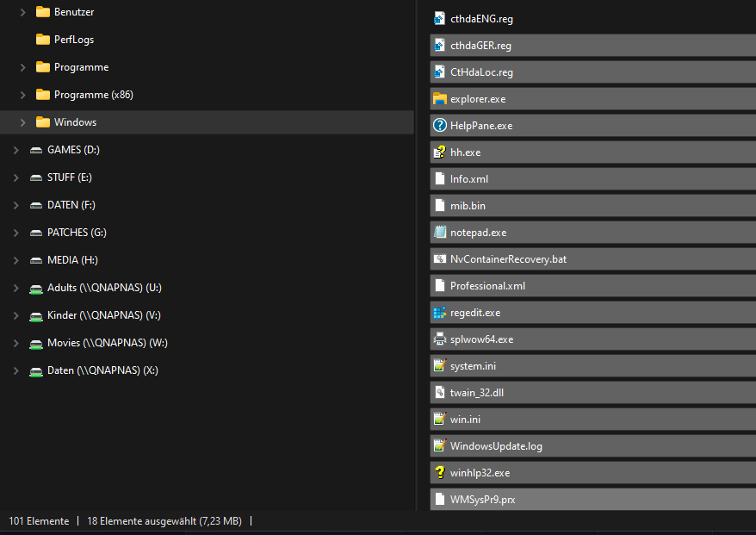Click '101 Elemente' in status bar
Screen dimensions: 756x535
[x=39, y=521]
